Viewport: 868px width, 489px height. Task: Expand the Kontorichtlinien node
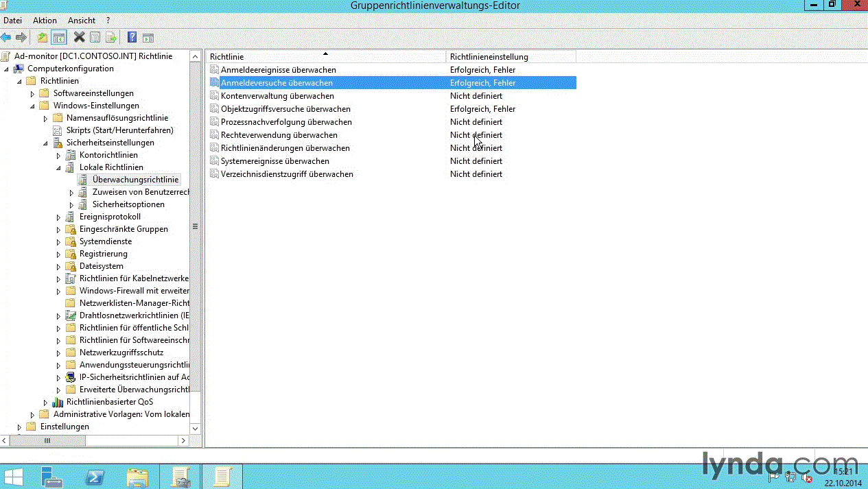click(58, 155)
